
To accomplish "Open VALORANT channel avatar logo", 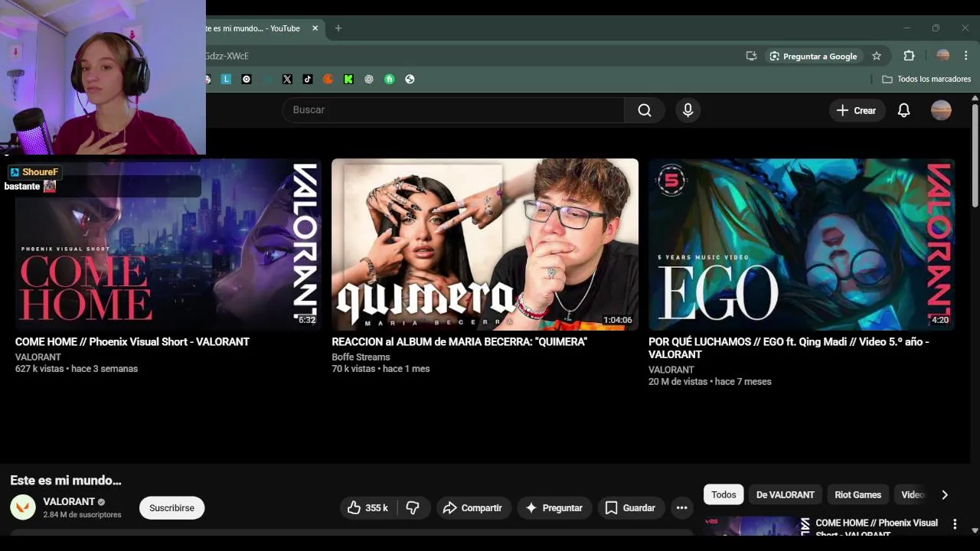I will tap(23, 507).
